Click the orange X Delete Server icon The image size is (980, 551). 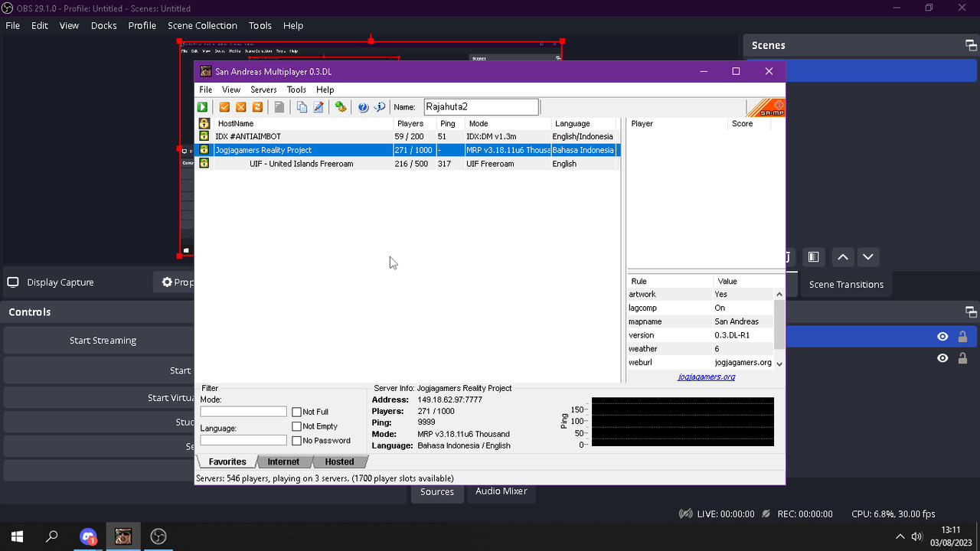241,107
